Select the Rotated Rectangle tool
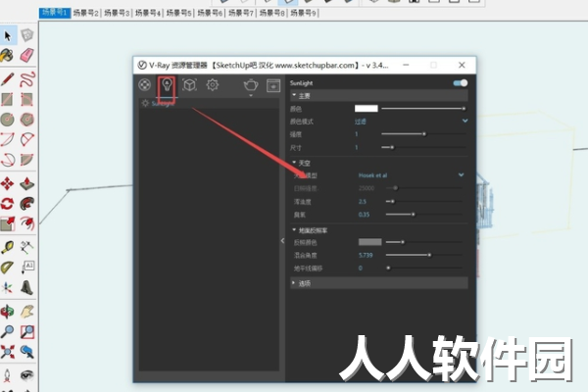The width and height of the screenshot is (588, 392). point(27,99)
